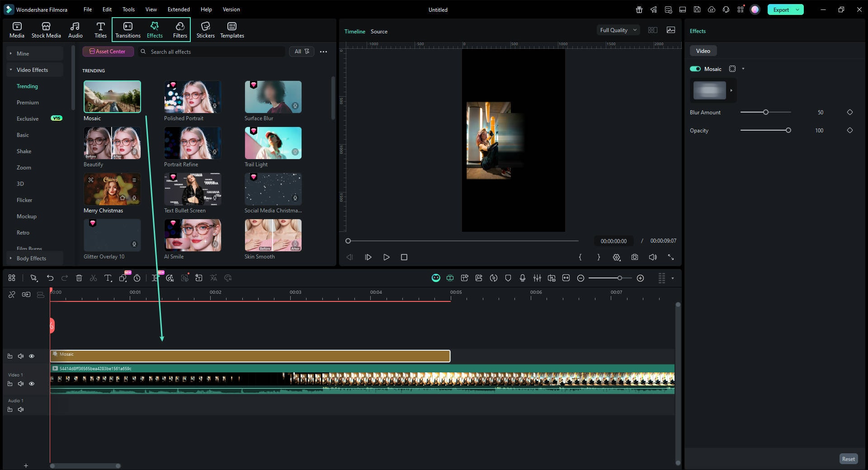Split the clip with the scissors tool
This screenshot has height=470, width=868.
(x=93, y=278)
